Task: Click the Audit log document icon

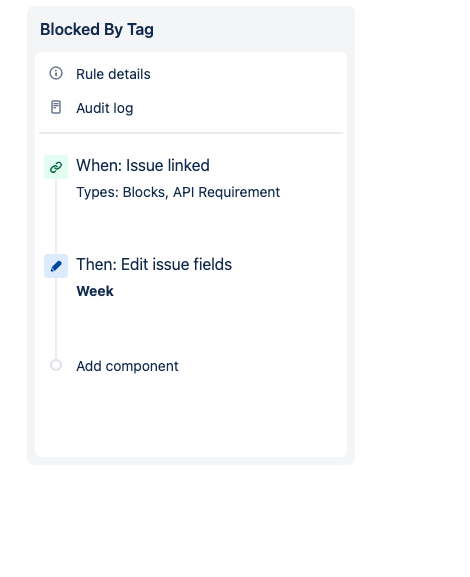Action: click(56, 107)
